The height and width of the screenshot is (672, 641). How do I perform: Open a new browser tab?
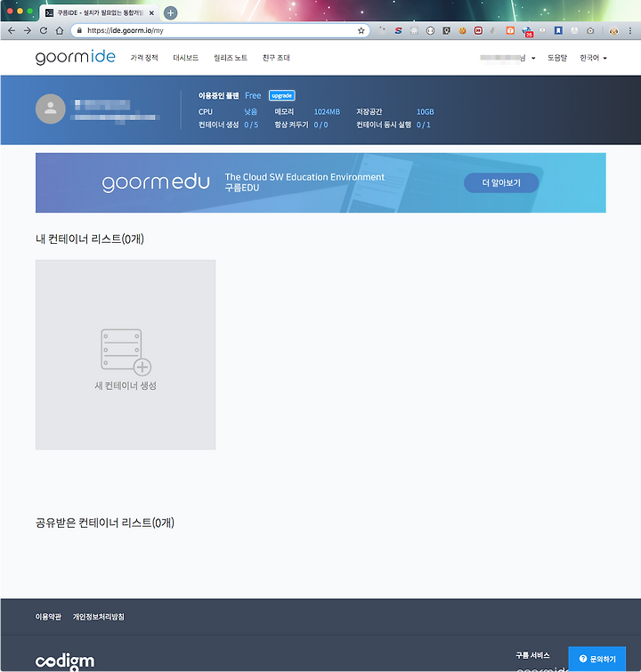coord(171,12)
